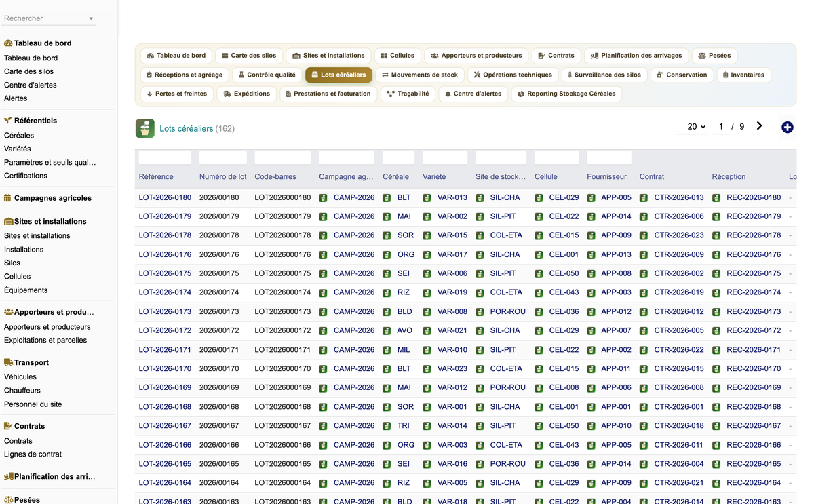
Task: Click the Céréale column filter field
Action: click(398, 157)
